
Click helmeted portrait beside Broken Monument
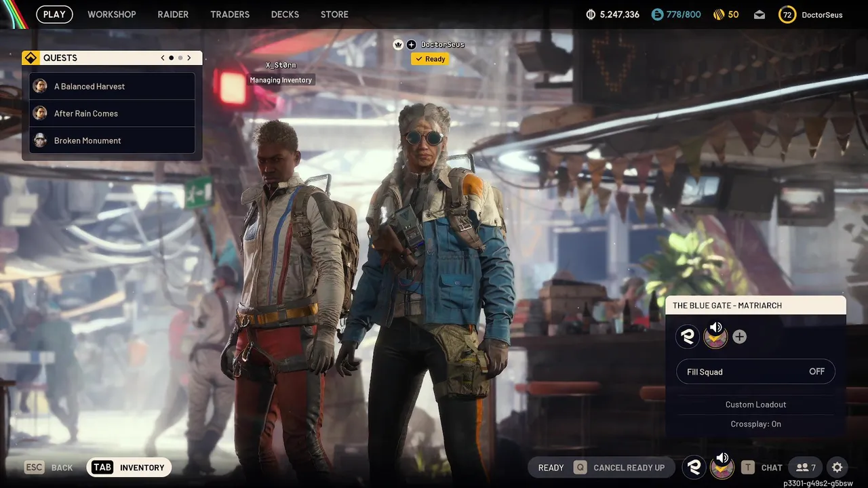[40, 140]
